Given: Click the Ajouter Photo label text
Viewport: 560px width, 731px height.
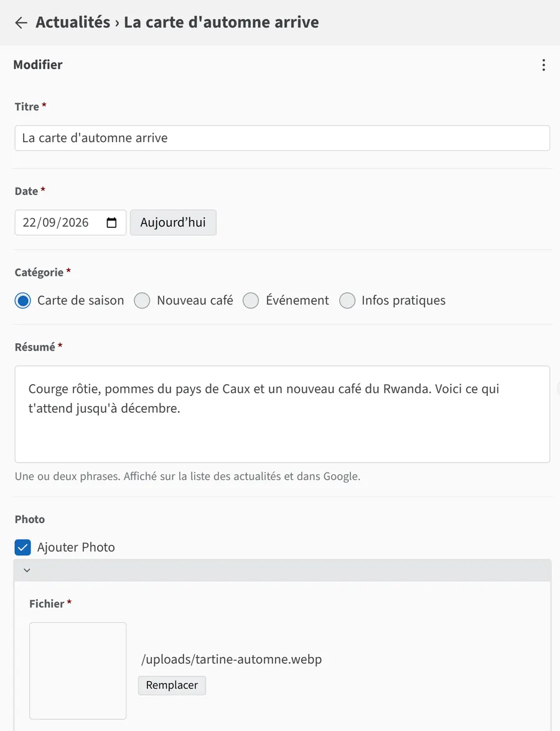Looking at the screenshot, I should tap(76, 547).
